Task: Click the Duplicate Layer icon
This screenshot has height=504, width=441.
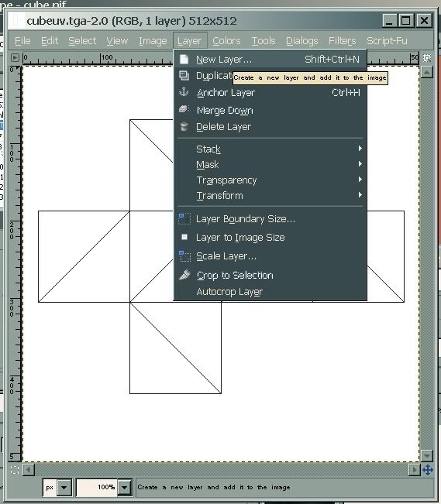Action: [184, 76]
